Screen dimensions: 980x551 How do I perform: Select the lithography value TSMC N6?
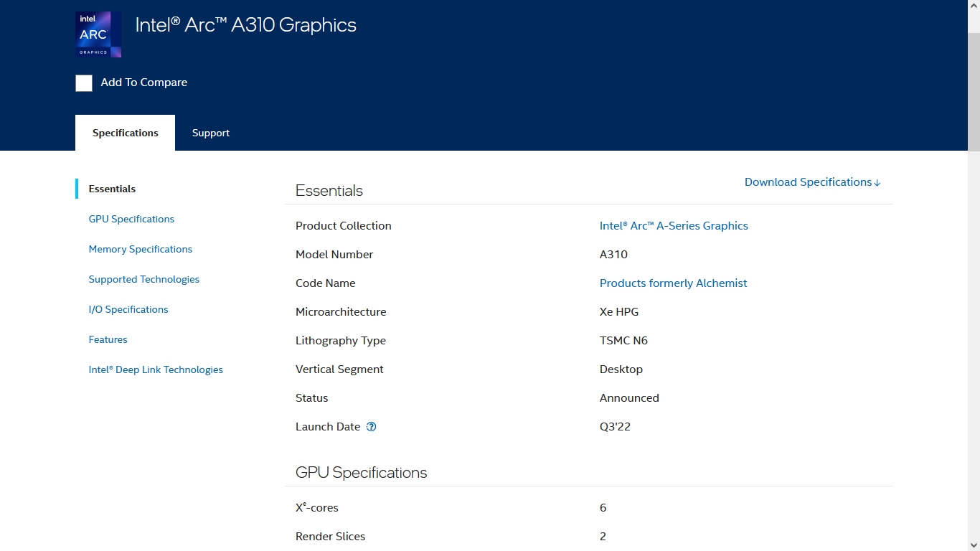[623, 340]
